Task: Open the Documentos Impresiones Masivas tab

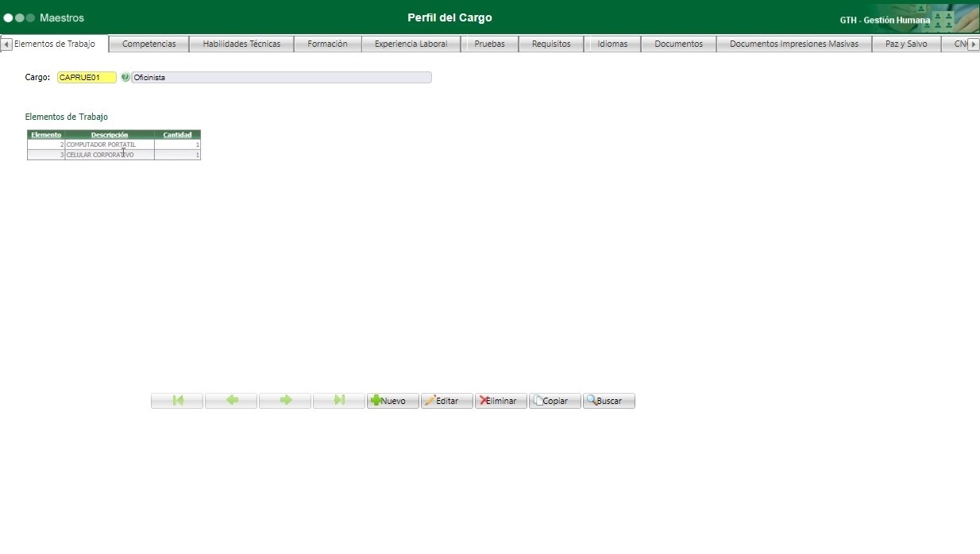Action: click(x=793, y=44)
